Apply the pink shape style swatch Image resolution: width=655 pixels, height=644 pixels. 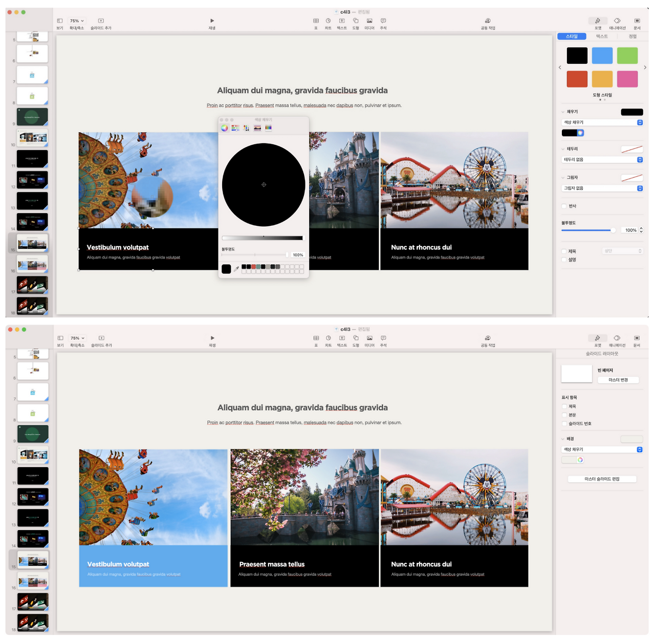[627, 79]
